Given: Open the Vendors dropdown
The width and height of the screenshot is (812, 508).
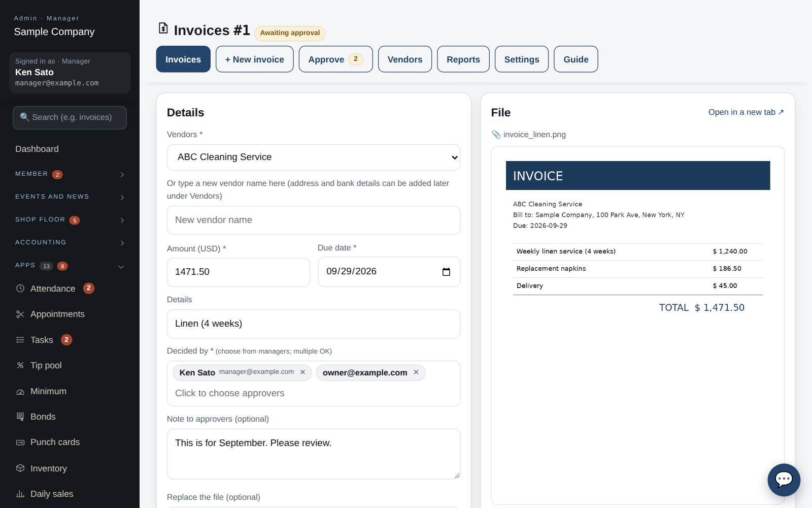Looking at the screenshot, I should (314, 157).
